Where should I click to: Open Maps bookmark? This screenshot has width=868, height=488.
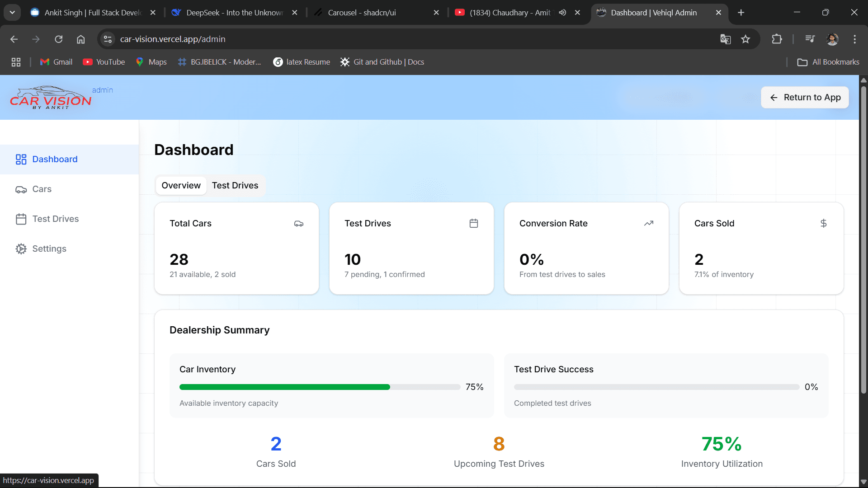[151, 62]
